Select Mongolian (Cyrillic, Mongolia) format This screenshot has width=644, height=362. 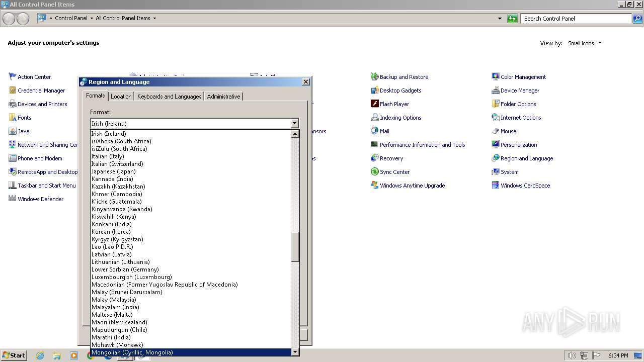click(191, 352)
